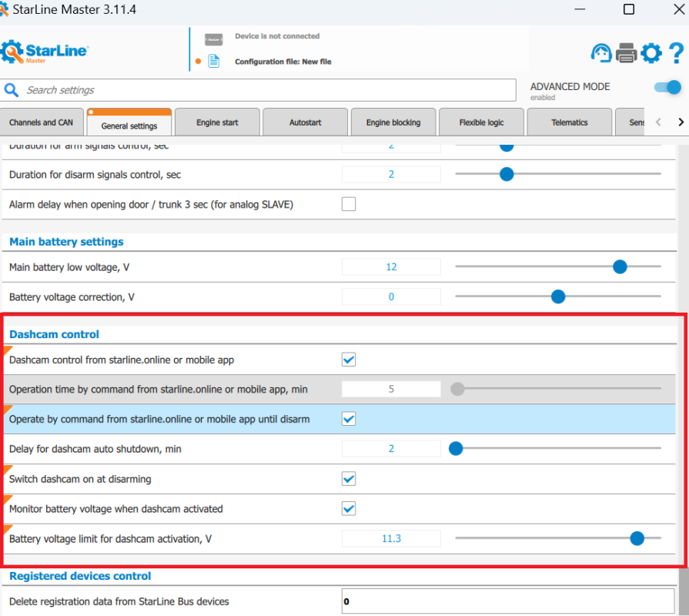Click the Battery voltage correction slider handle
The height and width of the screenshot is (616, 689).
tap(558, 296)
